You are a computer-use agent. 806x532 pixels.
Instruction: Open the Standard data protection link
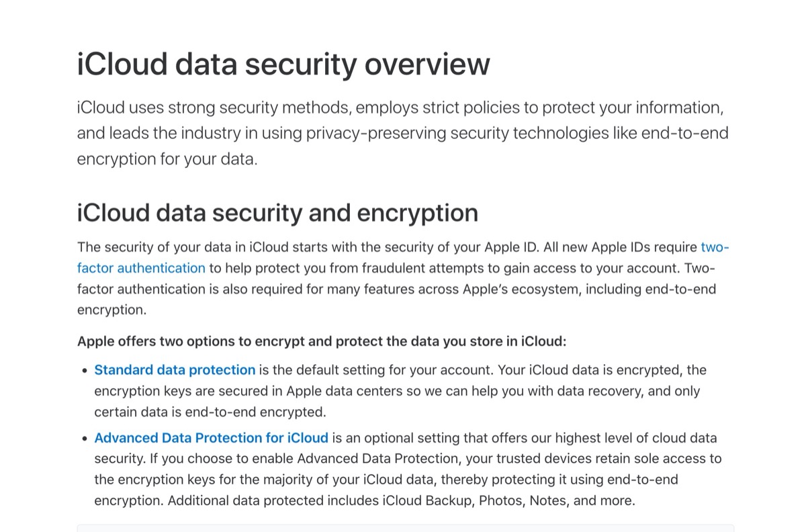pos(175,370)
